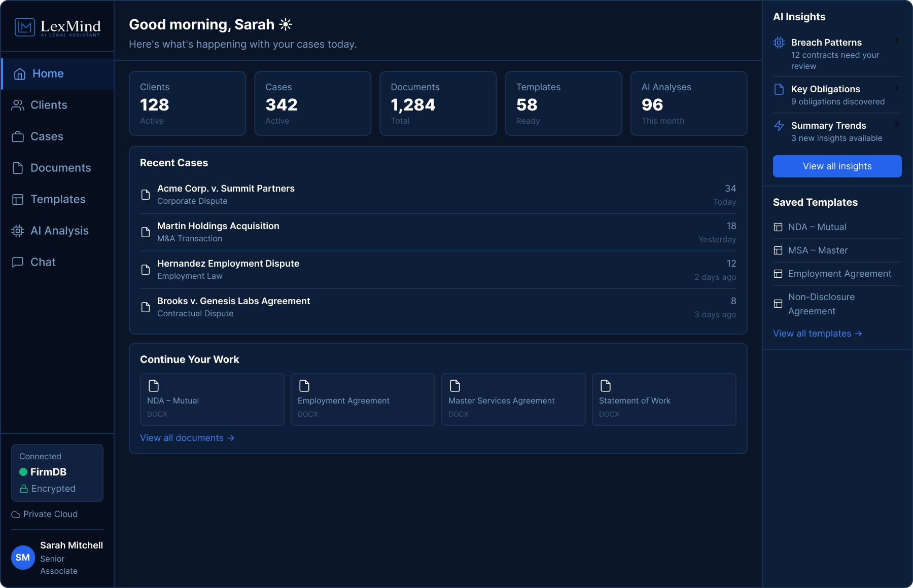The width and height of the screenshot is (913, 588).
Task: Click the file icon on Statement of Work card
Action: tap(606, 386)
